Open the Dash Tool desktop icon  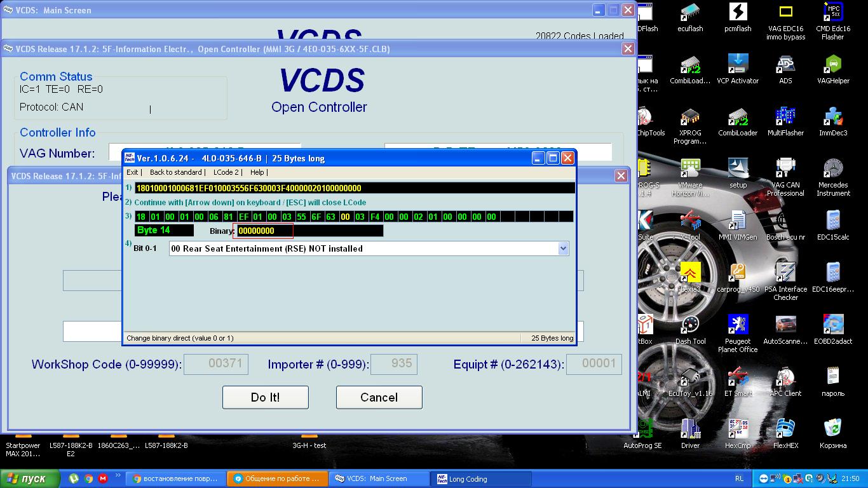tap(690, 327)
